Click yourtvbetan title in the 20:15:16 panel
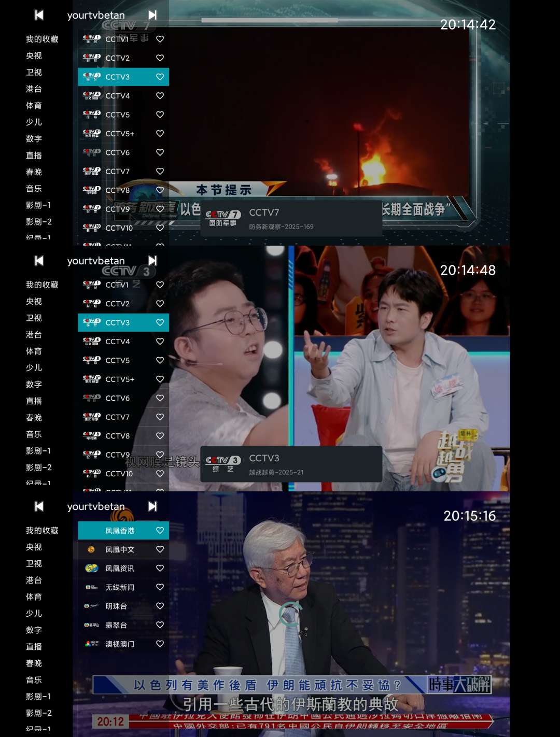The height and width of the screenshot is (737, 560). pos(96,507)
